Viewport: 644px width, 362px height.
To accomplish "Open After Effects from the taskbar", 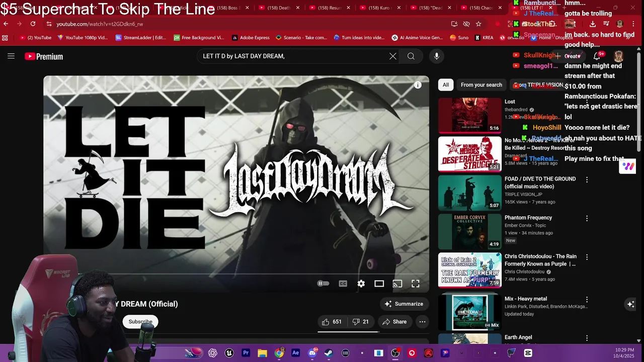I will (x=296, y=353).
